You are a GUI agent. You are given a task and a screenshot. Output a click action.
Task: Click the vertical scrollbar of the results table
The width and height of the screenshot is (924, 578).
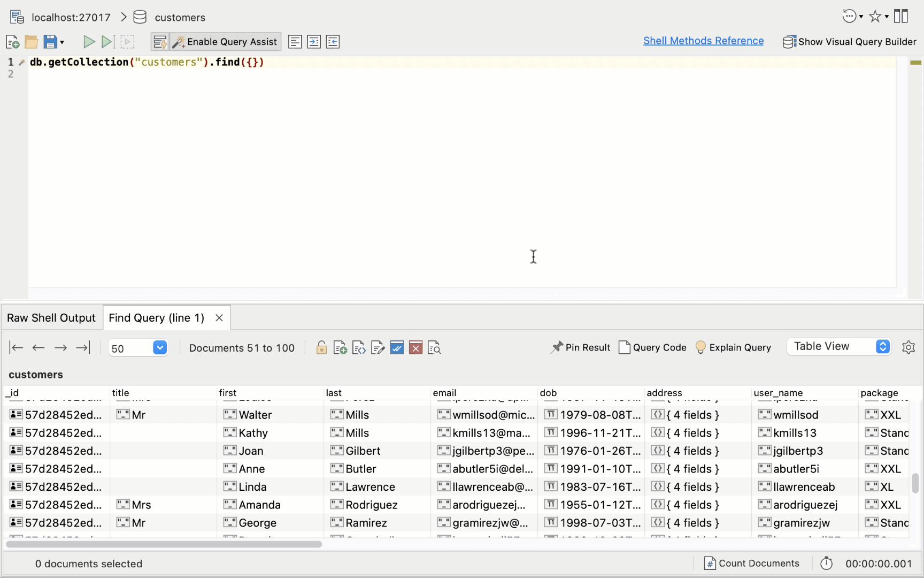915,483
